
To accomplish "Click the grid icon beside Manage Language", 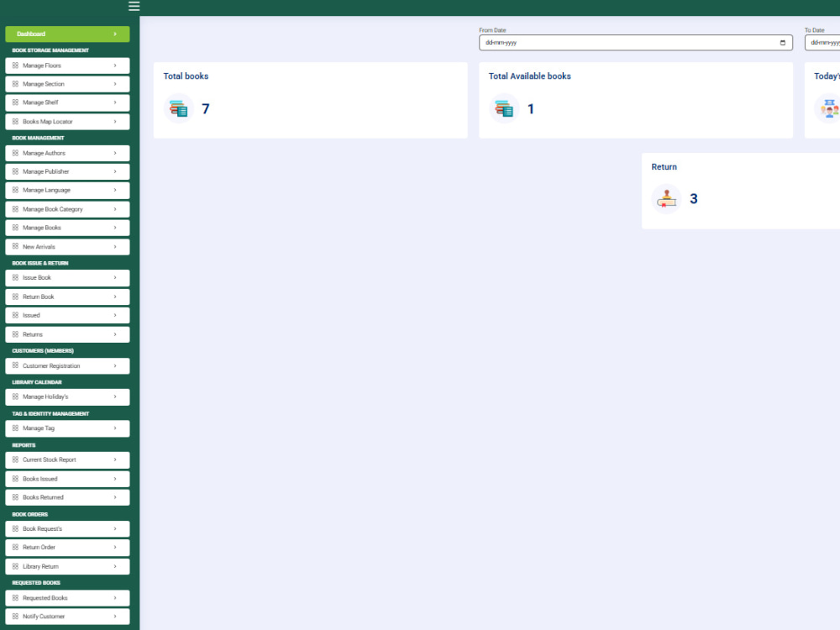I will pyautogui.click(x=15, y=190).
